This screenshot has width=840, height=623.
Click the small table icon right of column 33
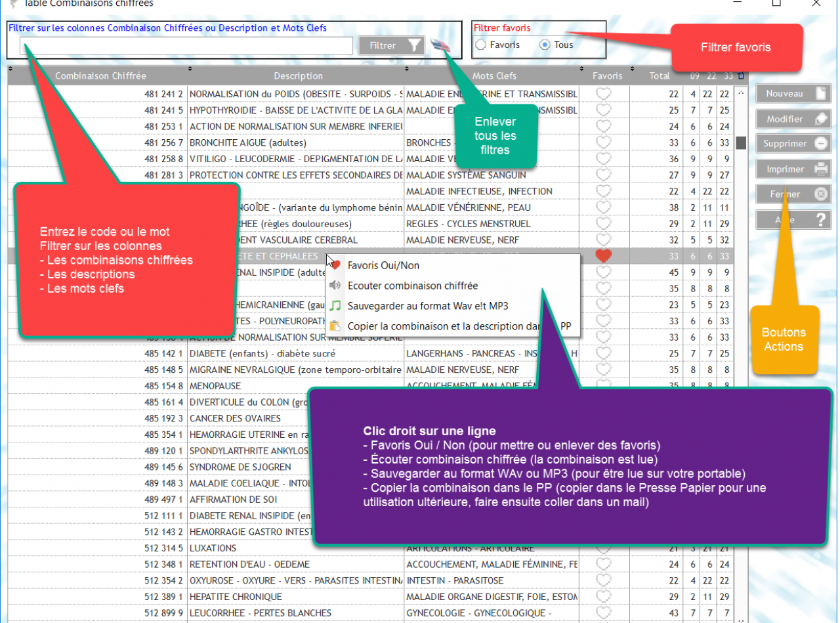[741, 75]
